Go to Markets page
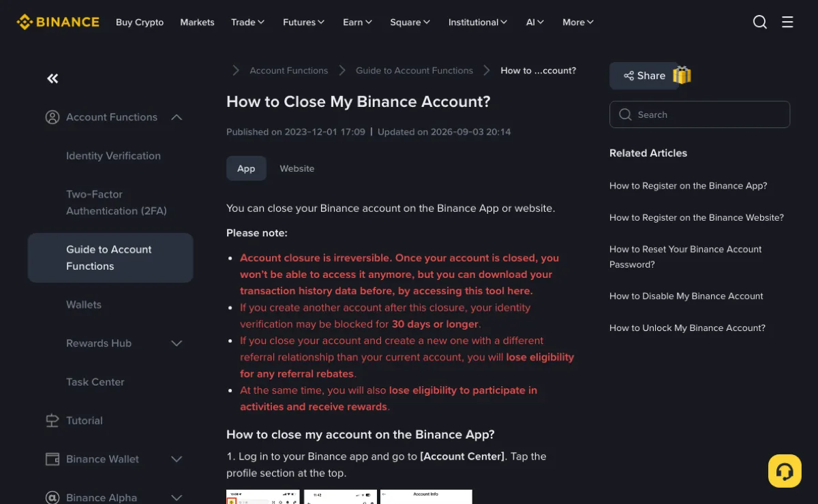 197,22
